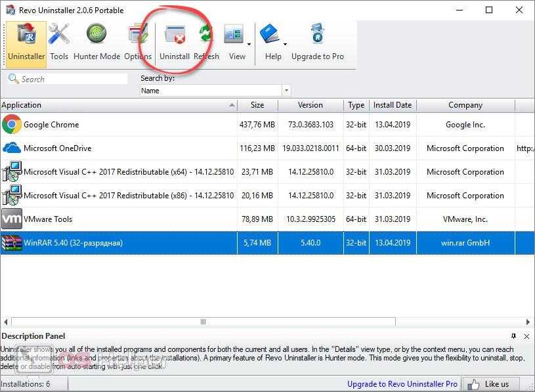Click the Like us button

490,384
